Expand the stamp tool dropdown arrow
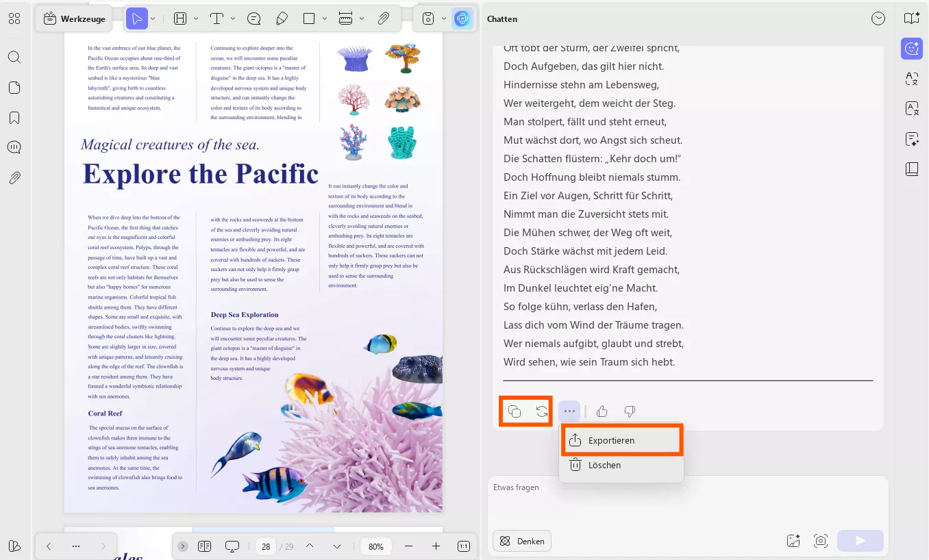 click(x=444, y=19)
